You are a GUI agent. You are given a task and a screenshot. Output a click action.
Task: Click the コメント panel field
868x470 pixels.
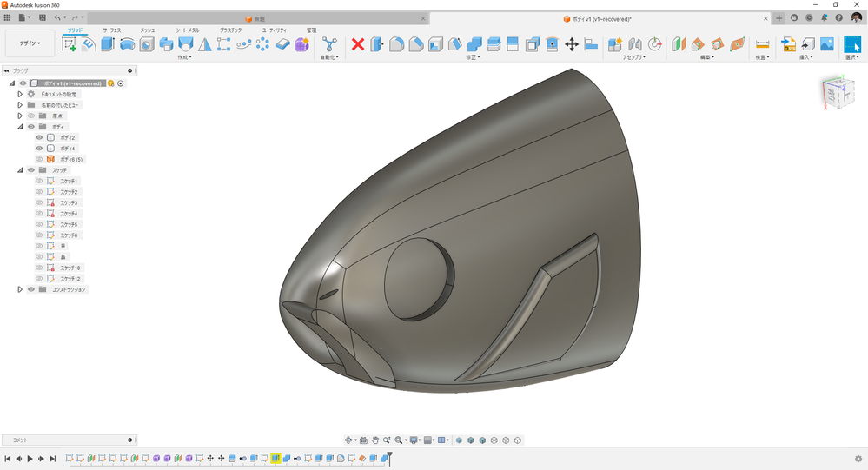point(69,440)
